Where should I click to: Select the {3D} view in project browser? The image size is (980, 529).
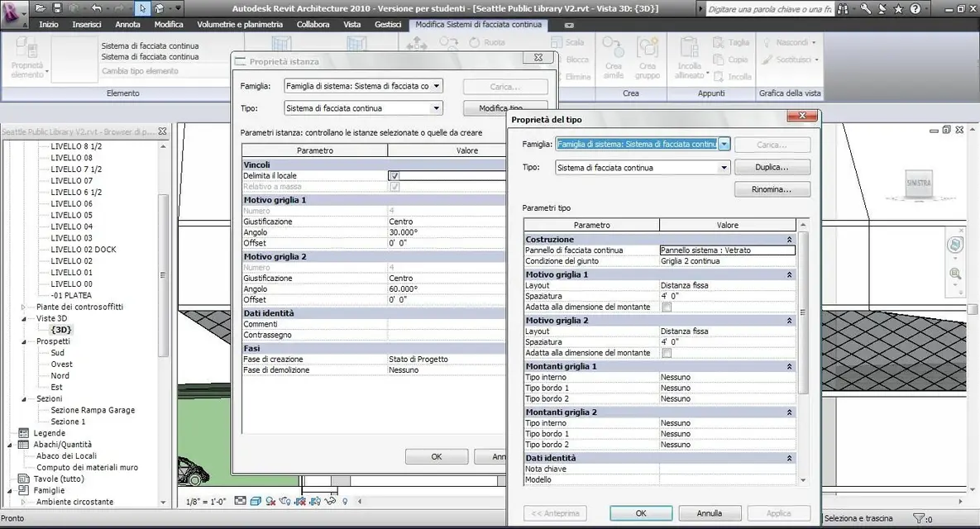point(61,330)
